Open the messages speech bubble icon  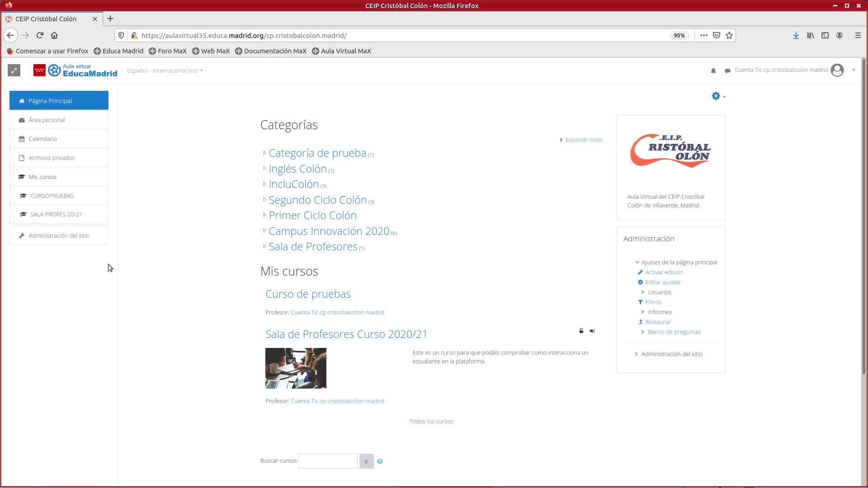pos(727,71)
